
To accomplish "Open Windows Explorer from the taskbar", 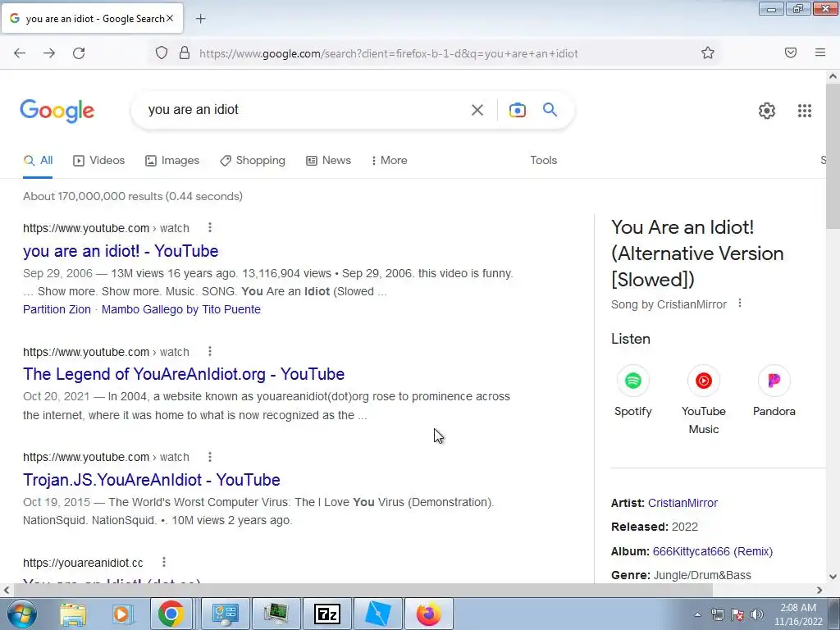I will (73, 614).
